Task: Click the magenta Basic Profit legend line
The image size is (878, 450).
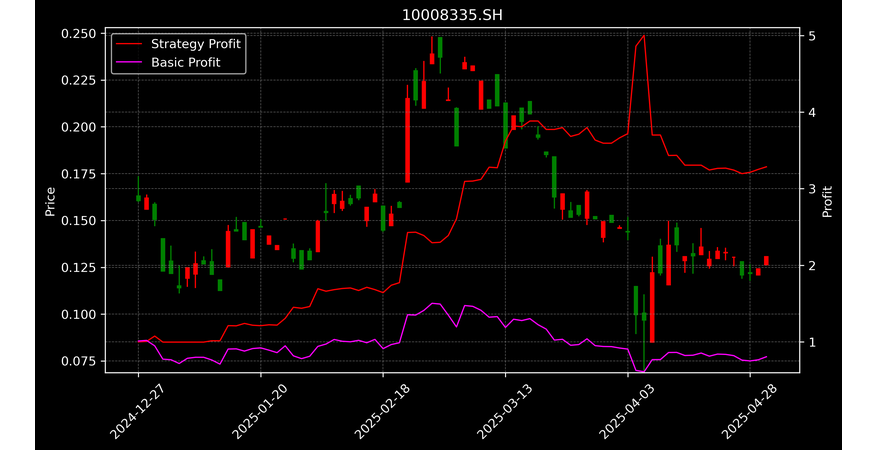Action: [129, 62]
